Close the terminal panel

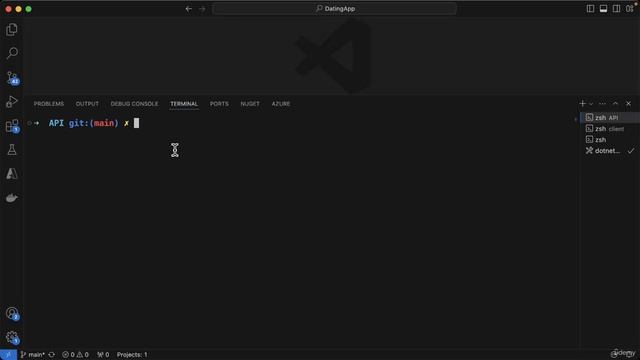[x=629, y=104]
